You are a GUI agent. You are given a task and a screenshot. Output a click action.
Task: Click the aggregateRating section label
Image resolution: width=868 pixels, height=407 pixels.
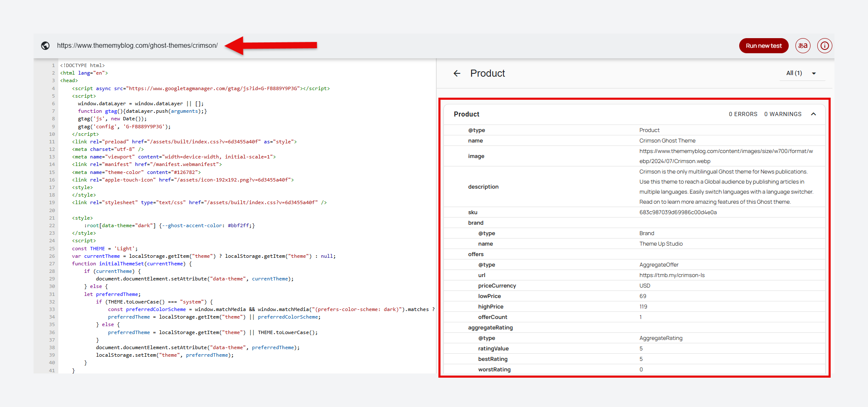[x=490, y=328]
